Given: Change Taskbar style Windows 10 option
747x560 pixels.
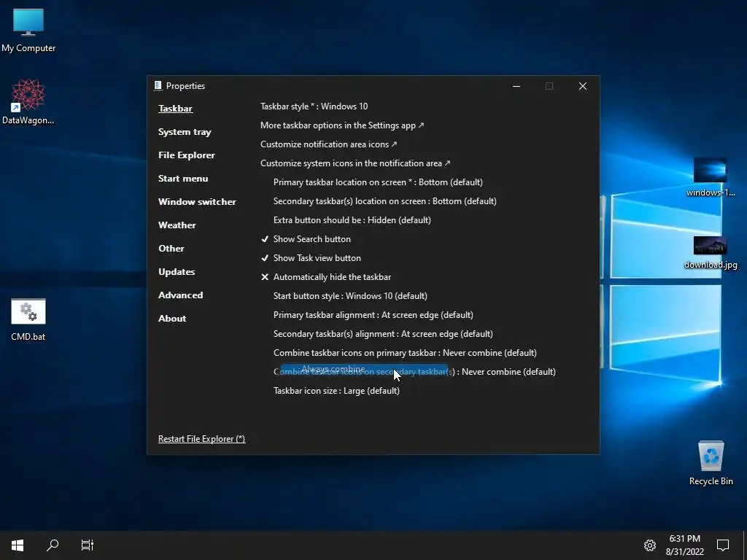Looking at the screenshot, I should coord(314,106).
